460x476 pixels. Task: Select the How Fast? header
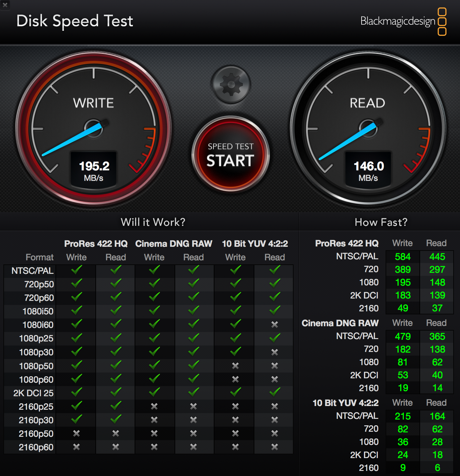click(x=381, y=222)
